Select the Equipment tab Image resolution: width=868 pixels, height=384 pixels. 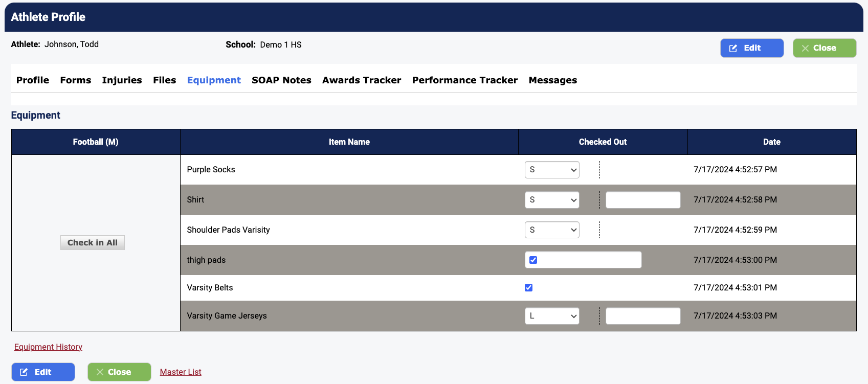click(x=214, y=80)
